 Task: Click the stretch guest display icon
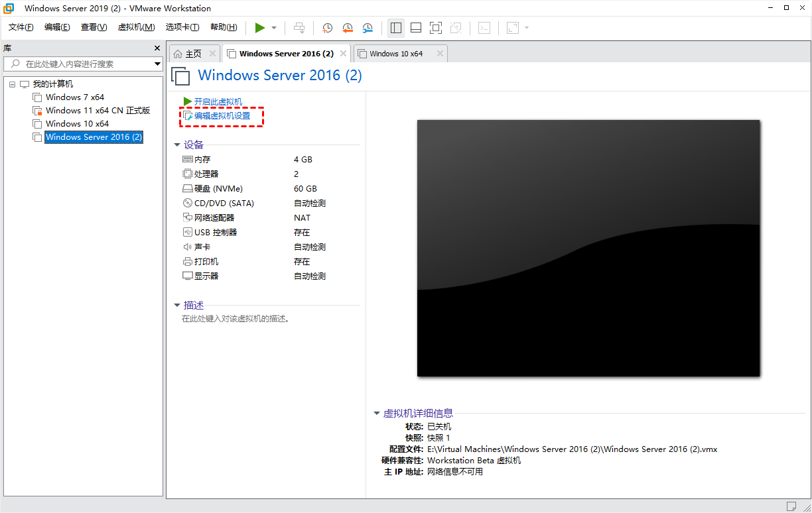click(x=512, y=28)
